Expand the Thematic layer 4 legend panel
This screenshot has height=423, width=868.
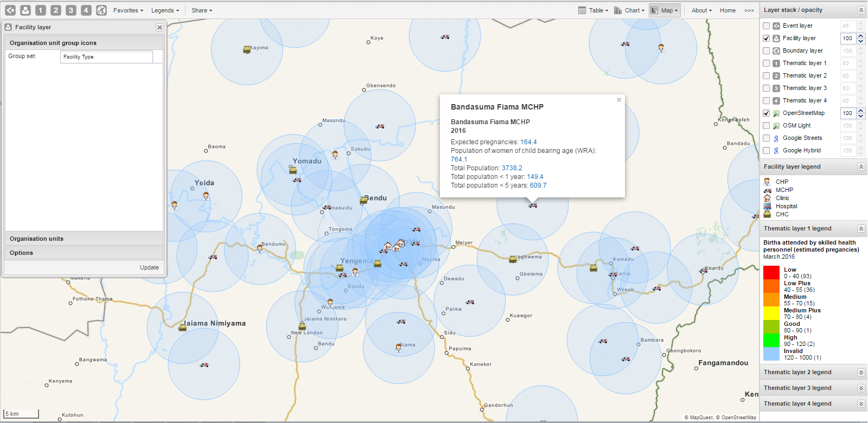coord(861,404)
